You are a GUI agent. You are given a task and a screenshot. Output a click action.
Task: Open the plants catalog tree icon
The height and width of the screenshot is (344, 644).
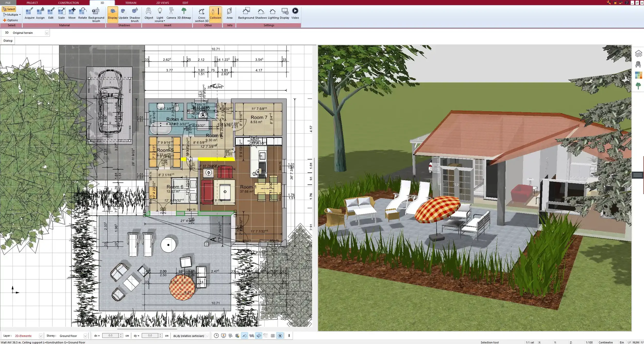click(x=638, y=86)
